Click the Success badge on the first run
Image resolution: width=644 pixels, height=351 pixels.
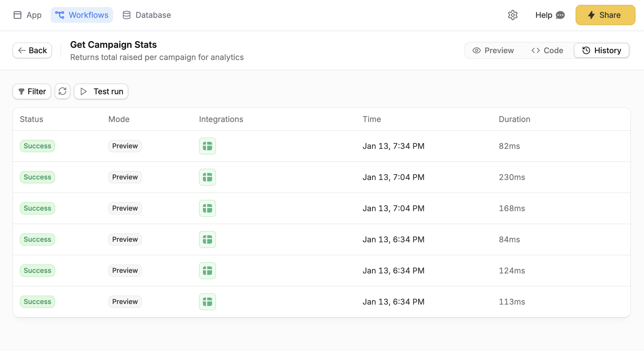[x=37, y=146]
